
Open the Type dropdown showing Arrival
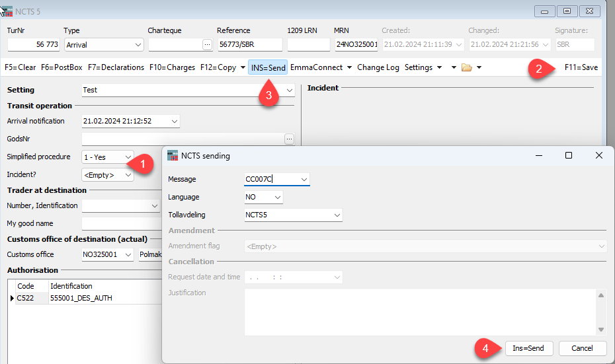(103, 45)
